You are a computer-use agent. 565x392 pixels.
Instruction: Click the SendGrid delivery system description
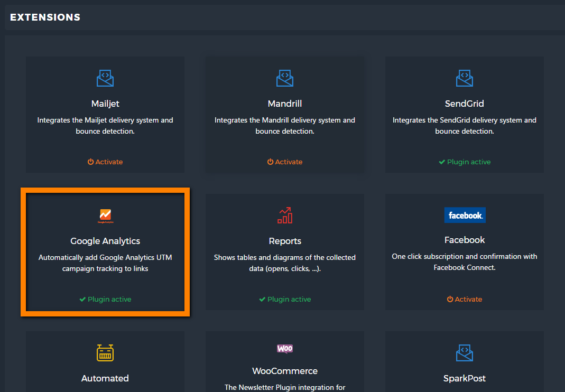tap(464, 126)
